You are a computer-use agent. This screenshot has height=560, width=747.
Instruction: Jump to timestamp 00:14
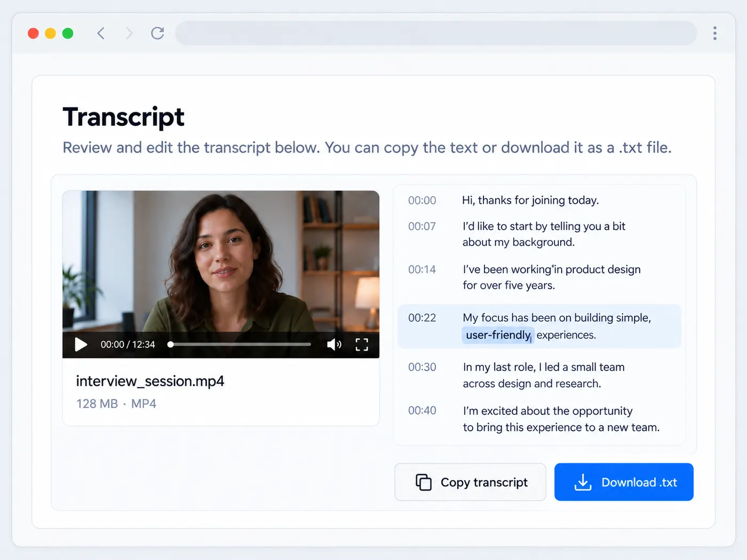pos(422,269)
